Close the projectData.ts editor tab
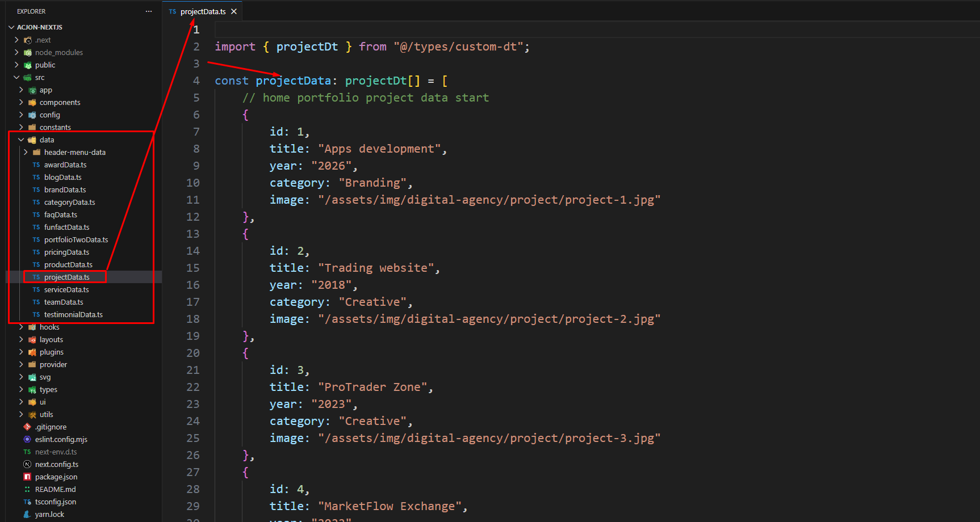The image size is (980, 522). pyautogui.click(x=234, y=11)
